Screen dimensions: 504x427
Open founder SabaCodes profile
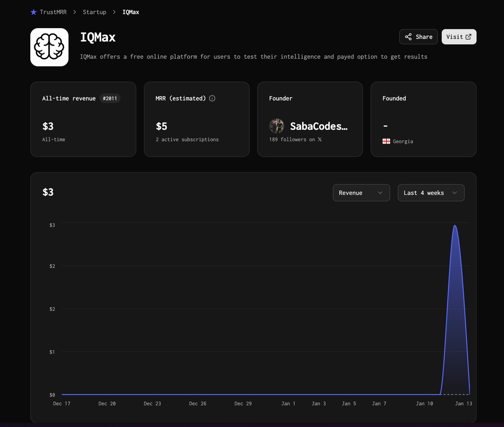click(x=319, y=126)
